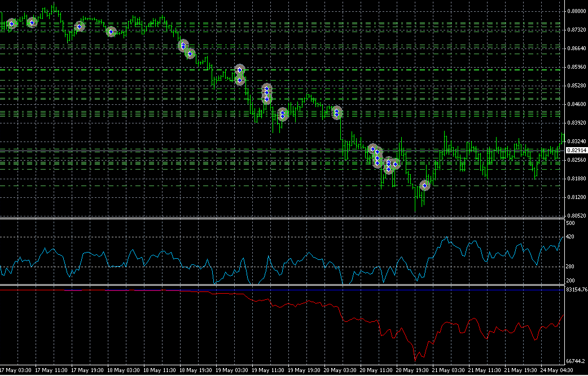Image resolution: width=588 pixels, height=376 pixels.
Task: Click time label 19 May 19:30
Action: coord(304,370)
